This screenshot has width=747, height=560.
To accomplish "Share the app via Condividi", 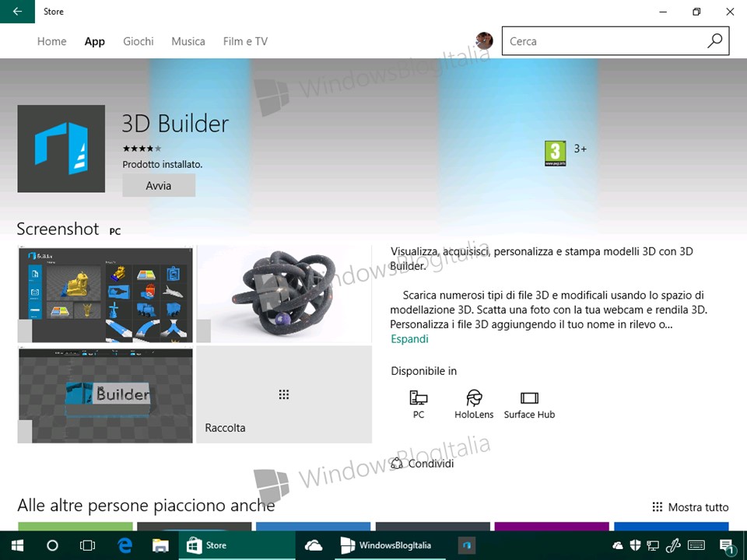I will click(x=422, y=464).
